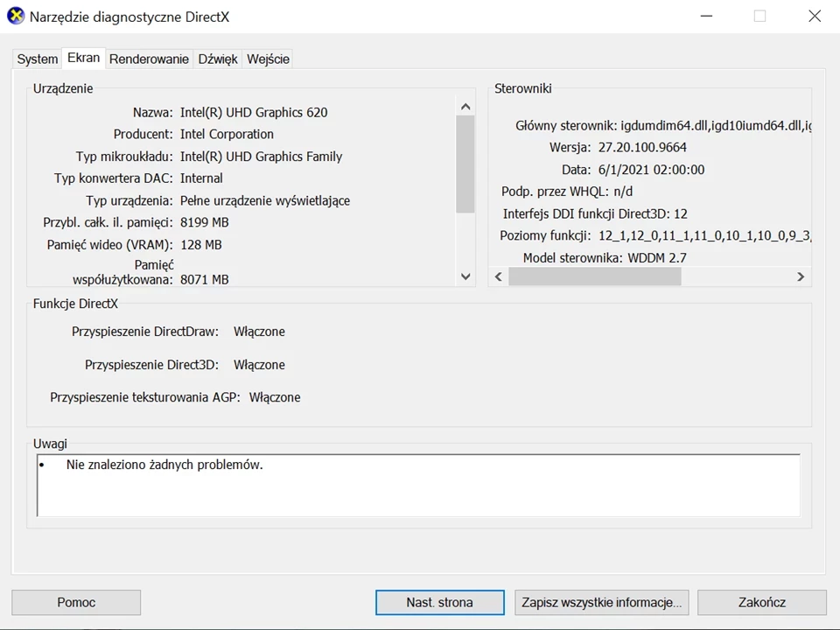Click the shared memory value '8071 MB'
840x630 pixels.
(x=204, y=280)
